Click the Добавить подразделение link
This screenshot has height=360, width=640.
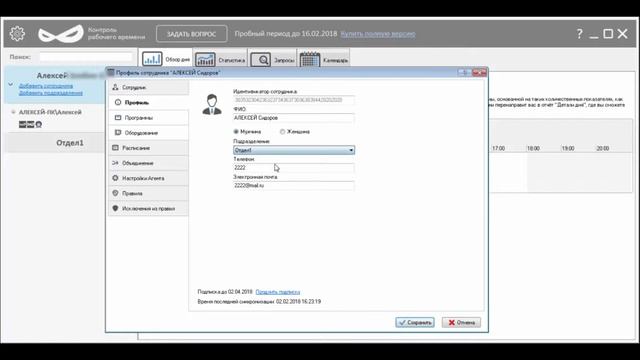click(x=51, y=93)
